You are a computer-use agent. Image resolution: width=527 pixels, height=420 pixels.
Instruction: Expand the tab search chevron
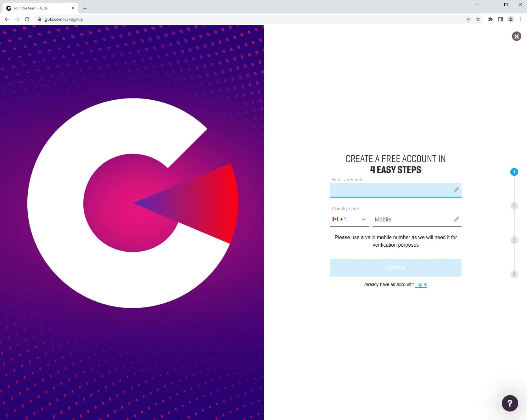(477, 5)
